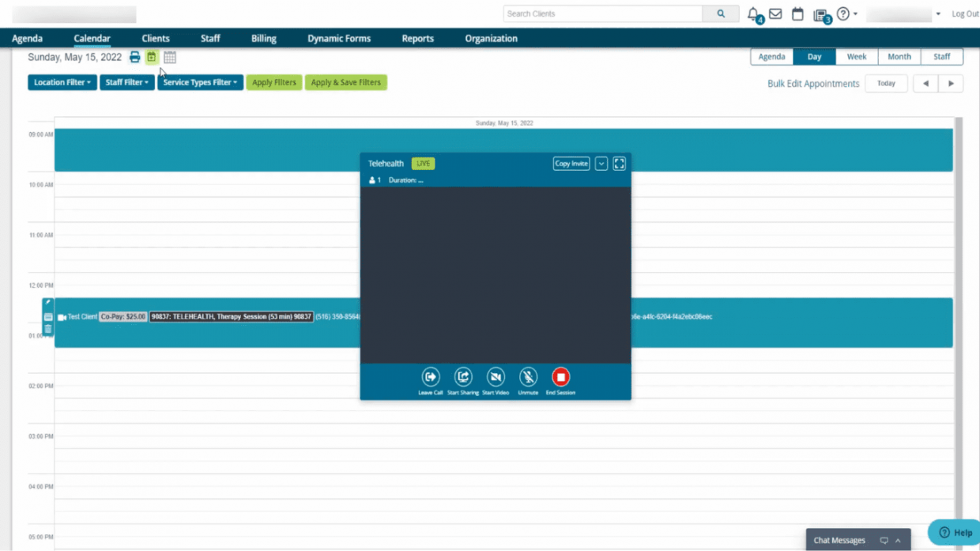This screenshot has height=551, width=980.
Task: Click the LIVE status badge
Action: pos(424,164)
